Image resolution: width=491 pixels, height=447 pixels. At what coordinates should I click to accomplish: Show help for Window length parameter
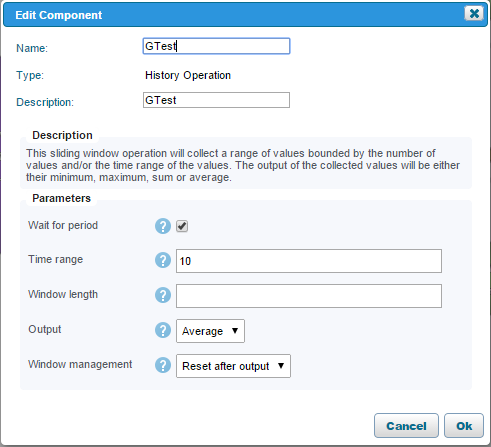[x=163, y=295]
